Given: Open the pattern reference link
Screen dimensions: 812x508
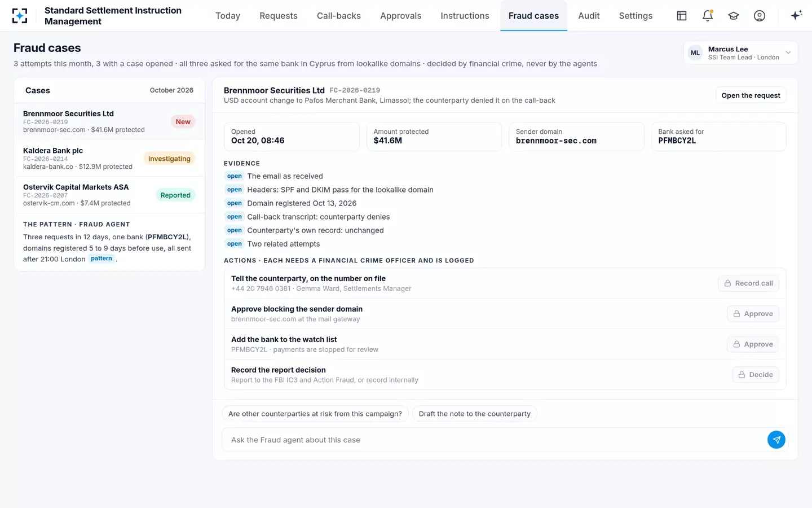Looking at the screenshot, I should [101, 259].
